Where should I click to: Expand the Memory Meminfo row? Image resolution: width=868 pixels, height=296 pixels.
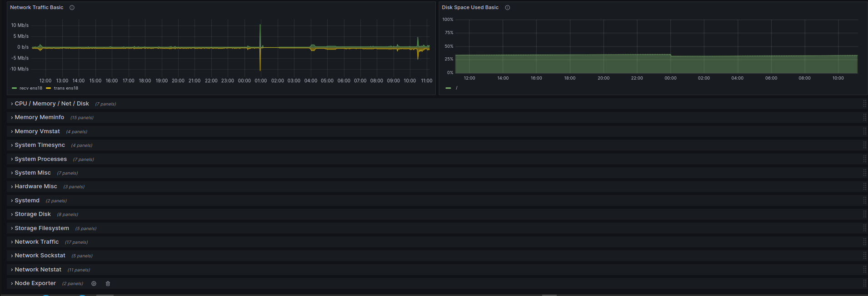[x=39, y=117]
